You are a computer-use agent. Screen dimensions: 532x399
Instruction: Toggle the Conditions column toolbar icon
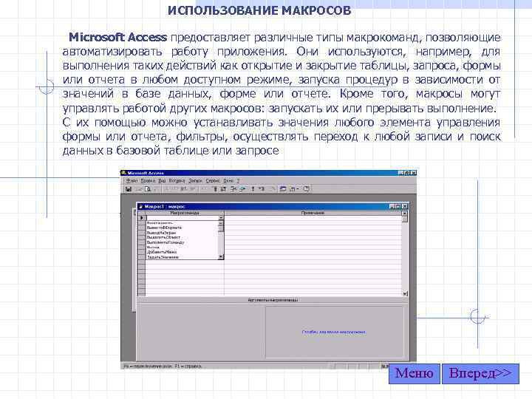coord(223,189)
